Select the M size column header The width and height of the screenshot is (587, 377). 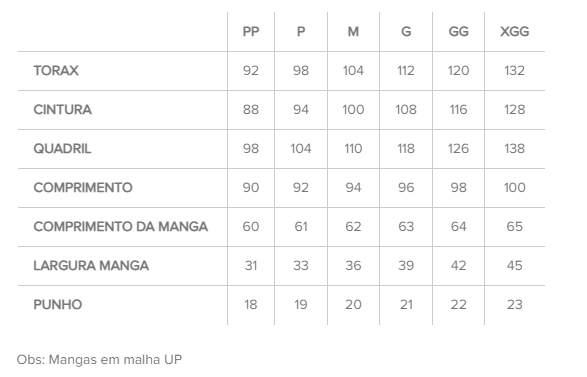pos(353,32)
